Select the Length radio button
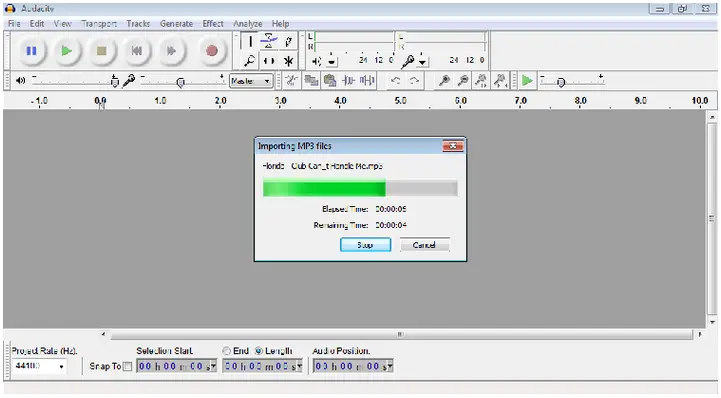The image size is (721, 398). 259,351
